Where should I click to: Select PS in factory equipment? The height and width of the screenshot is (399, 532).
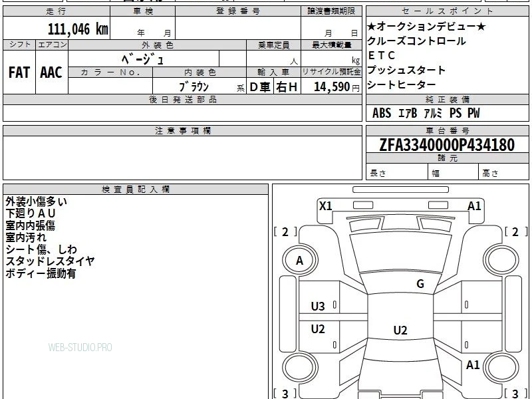[456, 113]
